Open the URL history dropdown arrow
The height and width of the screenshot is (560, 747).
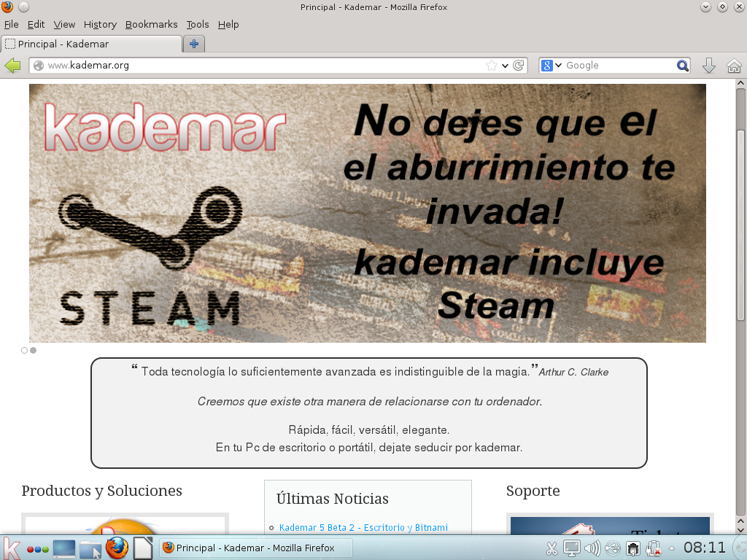coord(505,66)
